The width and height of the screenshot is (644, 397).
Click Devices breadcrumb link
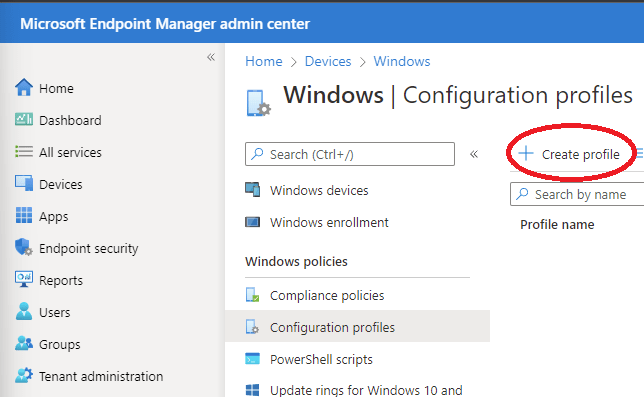click(328, 62)
